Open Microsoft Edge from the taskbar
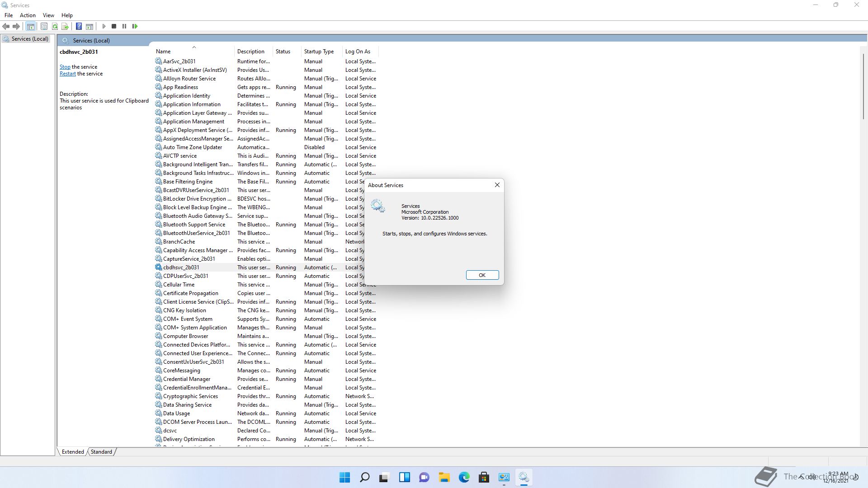The width and height of the screenshot is (868, 488). [x=464, y=477]
